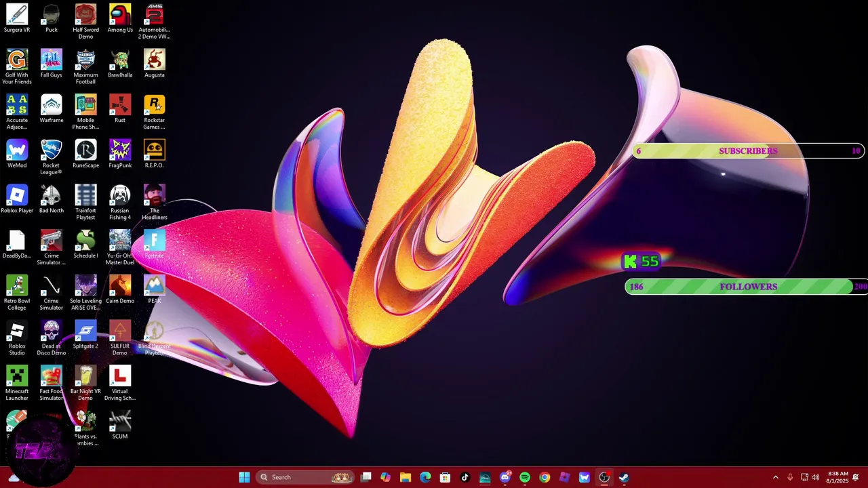868x488 pixels.
Task: Open the WeMod desktop shortcut
Action: tap(17, 154)
